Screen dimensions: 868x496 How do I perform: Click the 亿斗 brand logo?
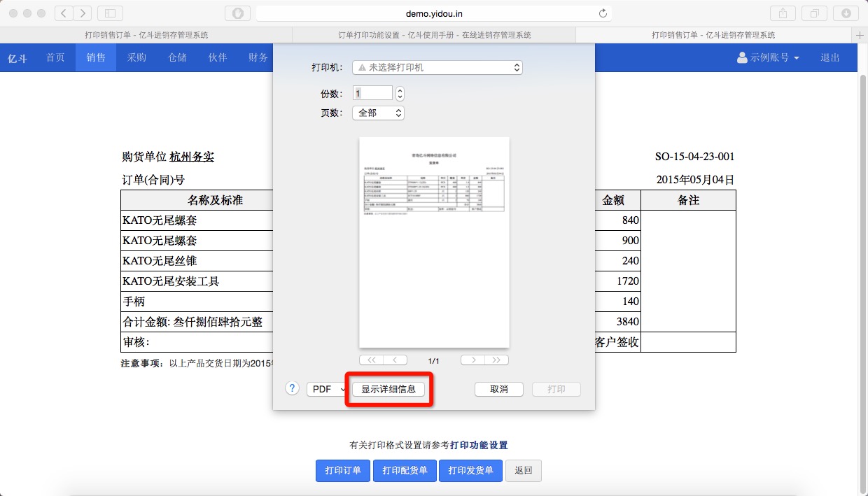pyautogui.click(x=17, y=58)
